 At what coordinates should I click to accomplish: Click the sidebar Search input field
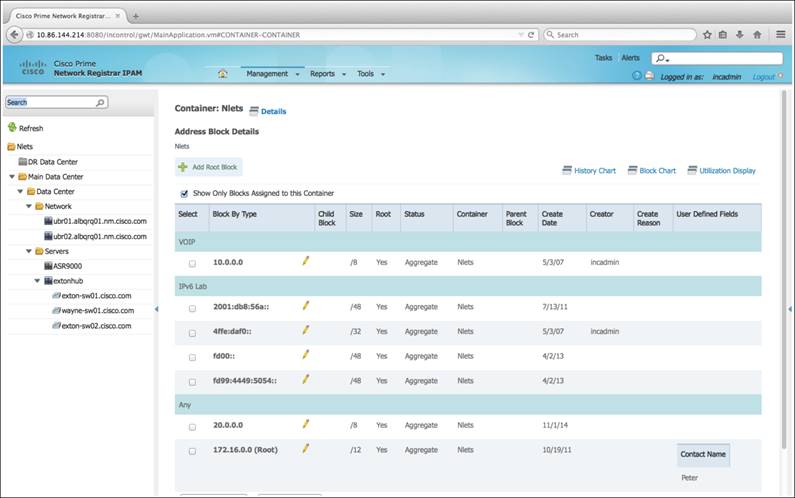click(50, 102)
